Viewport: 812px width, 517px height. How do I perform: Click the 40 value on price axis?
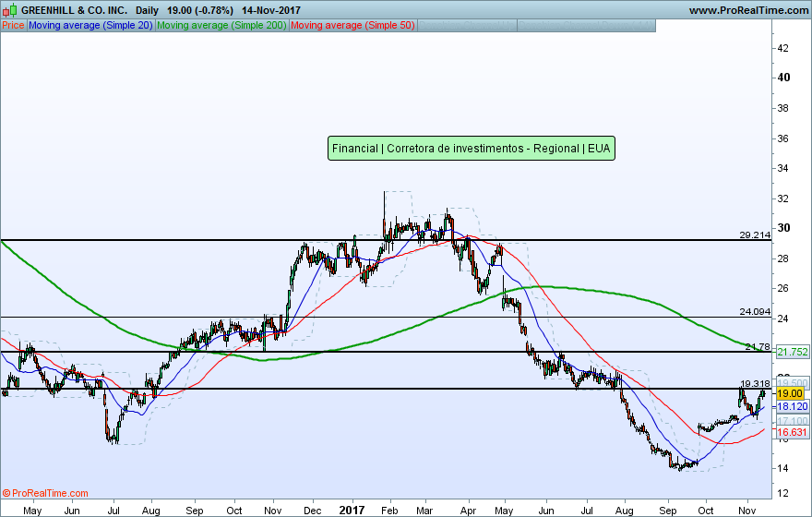point(783,78)
